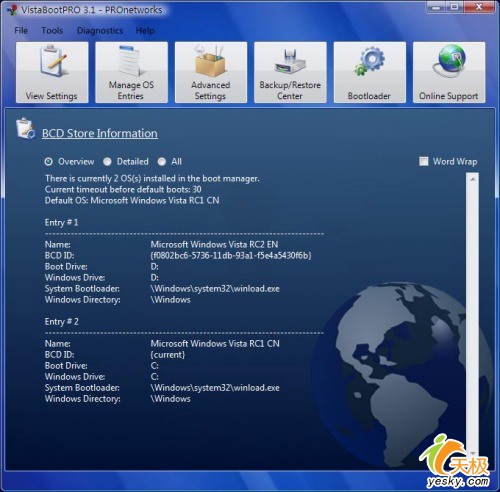Open Online Support globe button
The width and height of the screenshot is (500, 492).
click(449, 72)
